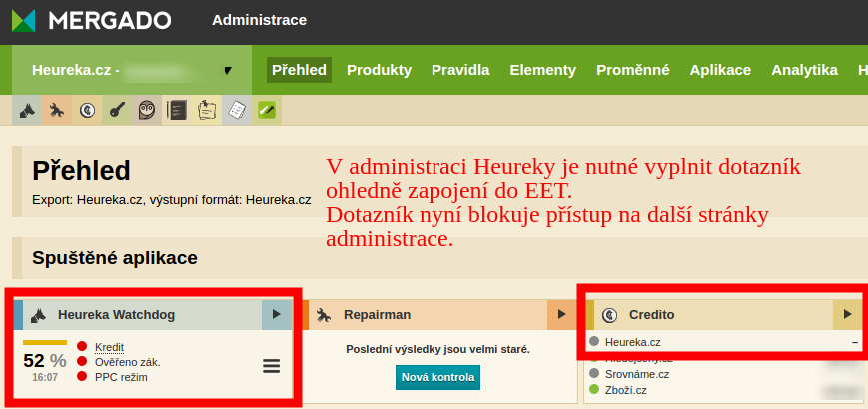Click the 52 % value
The height and width of the screenshot is (409, 868).
[x=45, y=361]
